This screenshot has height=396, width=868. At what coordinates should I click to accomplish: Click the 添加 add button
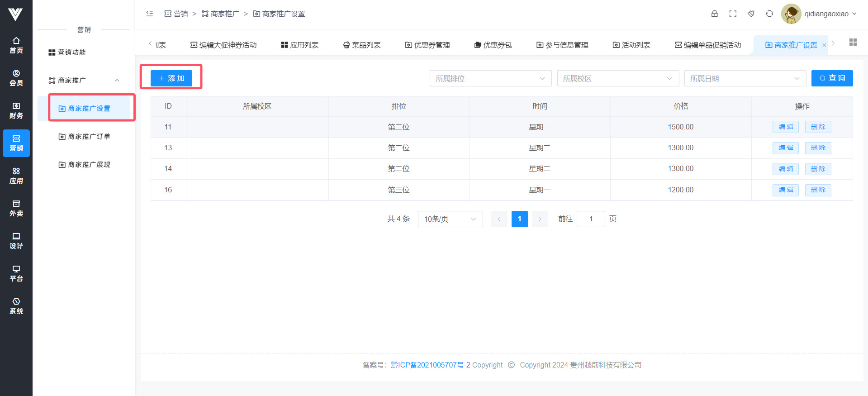171,78
